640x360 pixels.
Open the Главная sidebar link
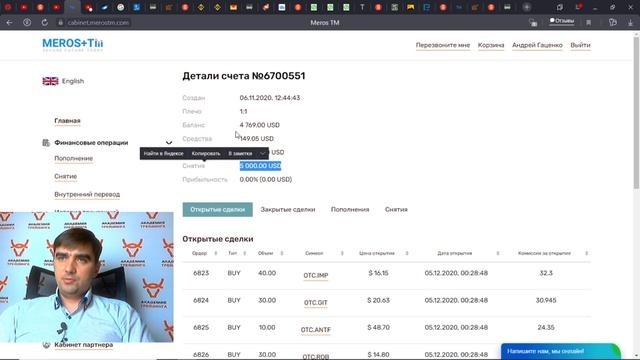[67, 121]
